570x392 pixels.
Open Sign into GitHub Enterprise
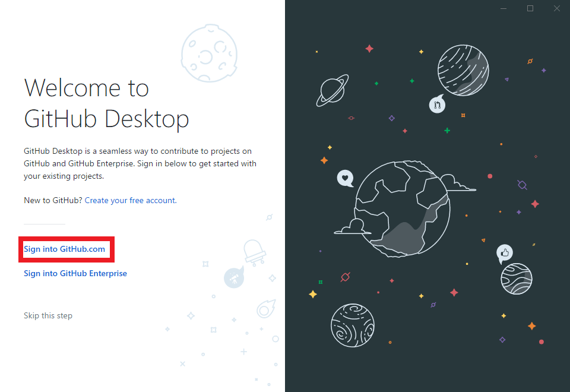pyautogui.click(x=75, y=273)
